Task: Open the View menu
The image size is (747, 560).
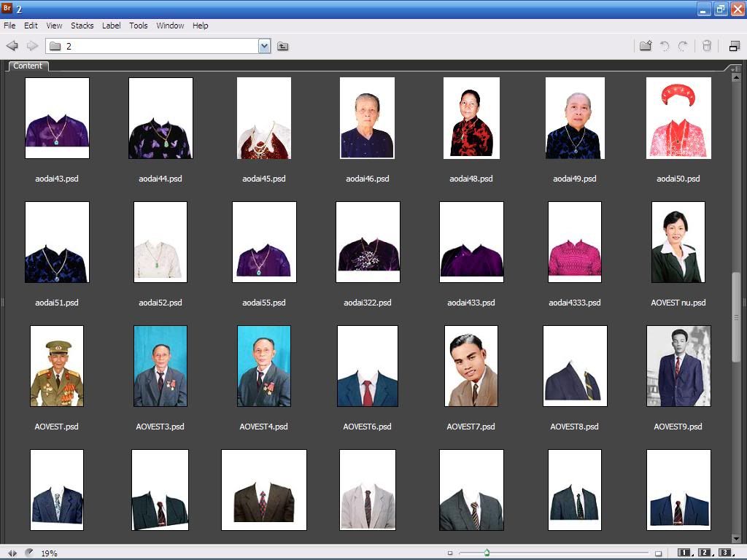Action: pyautogui.click(x=54, y=26)
